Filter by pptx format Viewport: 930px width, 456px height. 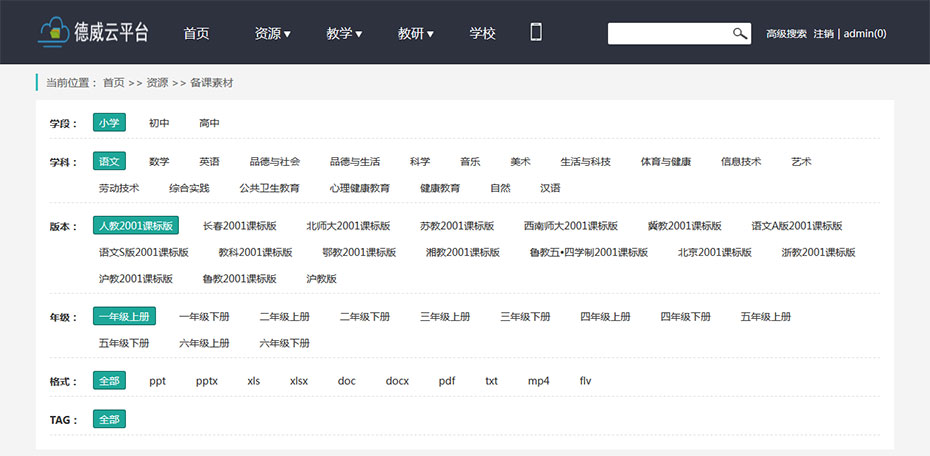pyautogui.click(x=207, y=381)
